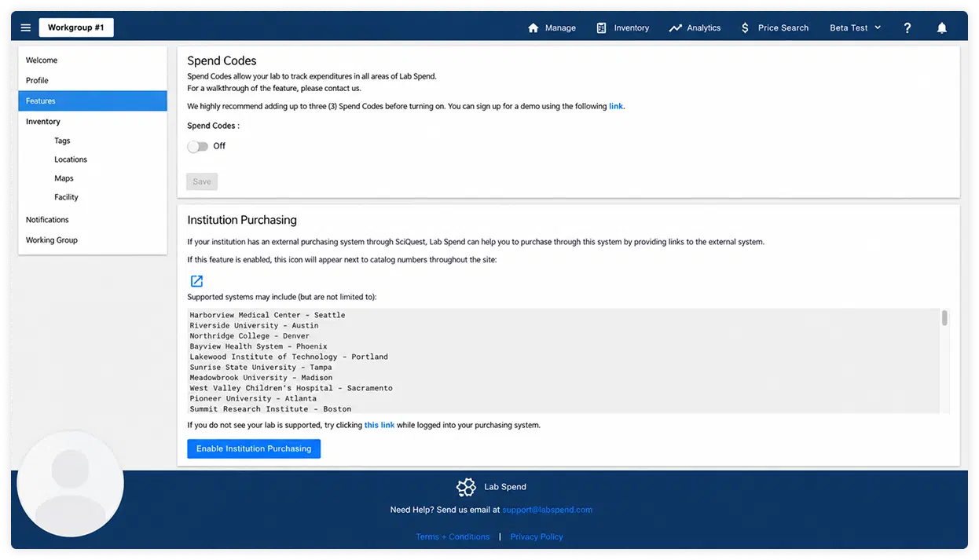Viewport: 979px width, 560px height.
Task: Go to Inventory in top navigation
Action: (x=632, y=27)
